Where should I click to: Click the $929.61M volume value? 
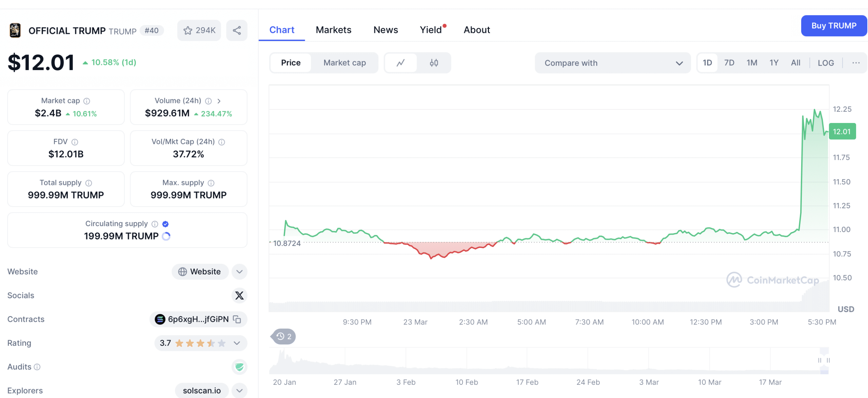(167, 113)
